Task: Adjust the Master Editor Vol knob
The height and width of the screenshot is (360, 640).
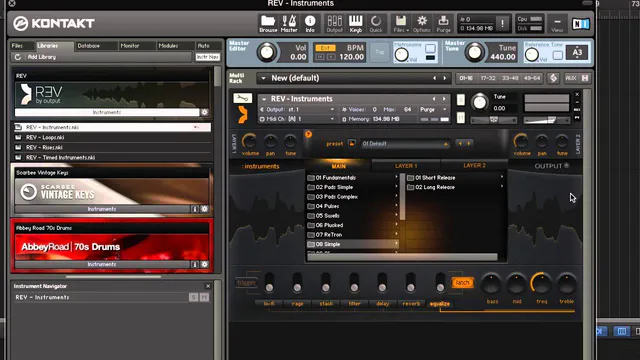Action: click(267, 53)
